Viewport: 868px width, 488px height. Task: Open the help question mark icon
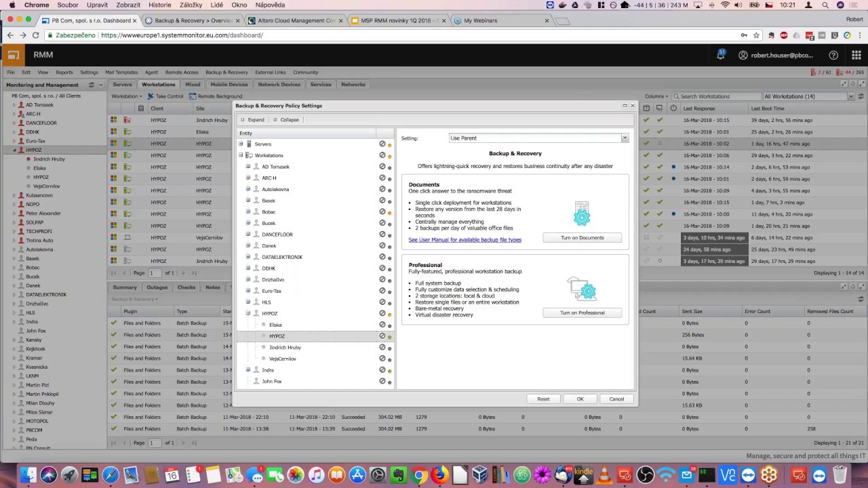tap(833, 55)
